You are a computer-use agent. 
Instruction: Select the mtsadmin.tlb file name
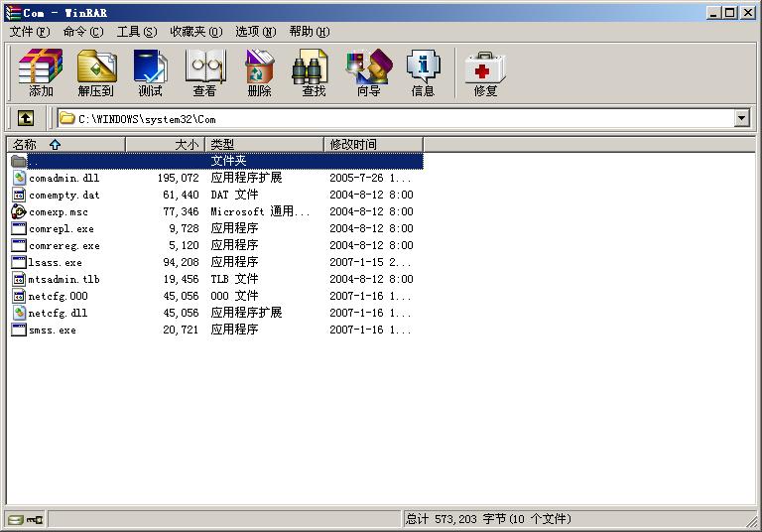(63, 279)
